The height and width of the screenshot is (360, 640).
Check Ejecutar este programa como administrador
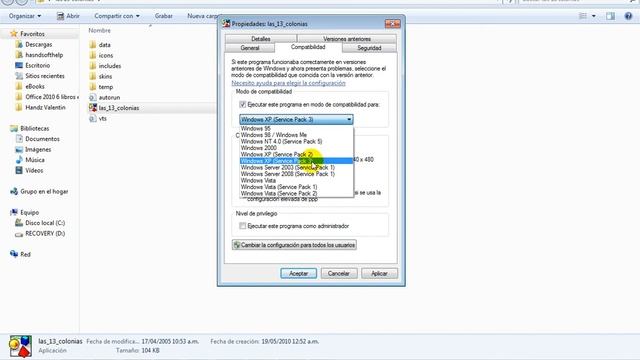point(242,226)
